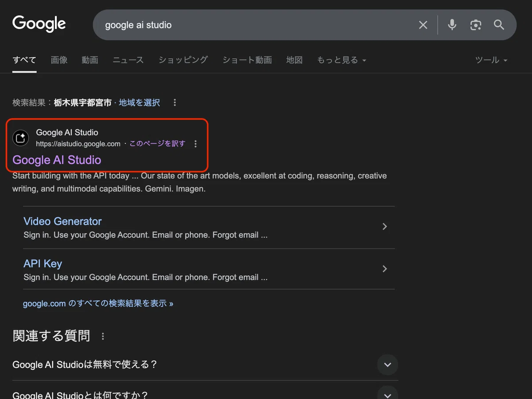This screenshot has width=532, height=399.
Task: Click the https://aistudio.google.com URL text
Action: coord(78,144)
